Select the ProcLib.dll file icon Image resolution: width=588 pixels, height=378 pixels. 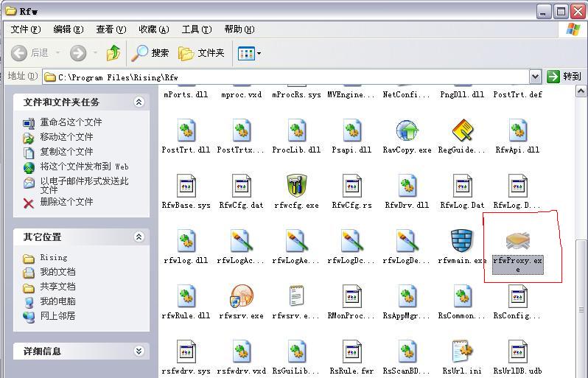[x=297, y=130]
